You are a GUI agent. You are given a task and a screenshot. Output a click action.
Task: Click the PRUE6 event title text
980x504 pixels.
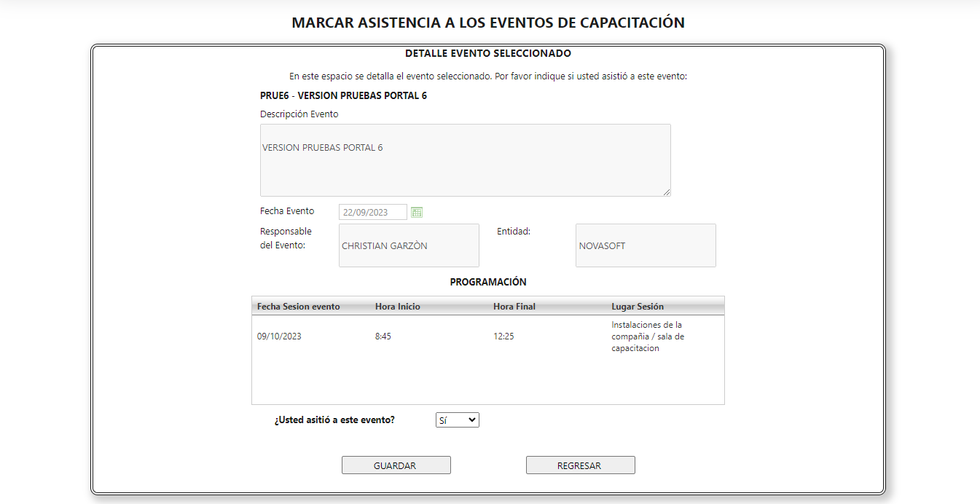pyautogui.click(x=343, y=95)
